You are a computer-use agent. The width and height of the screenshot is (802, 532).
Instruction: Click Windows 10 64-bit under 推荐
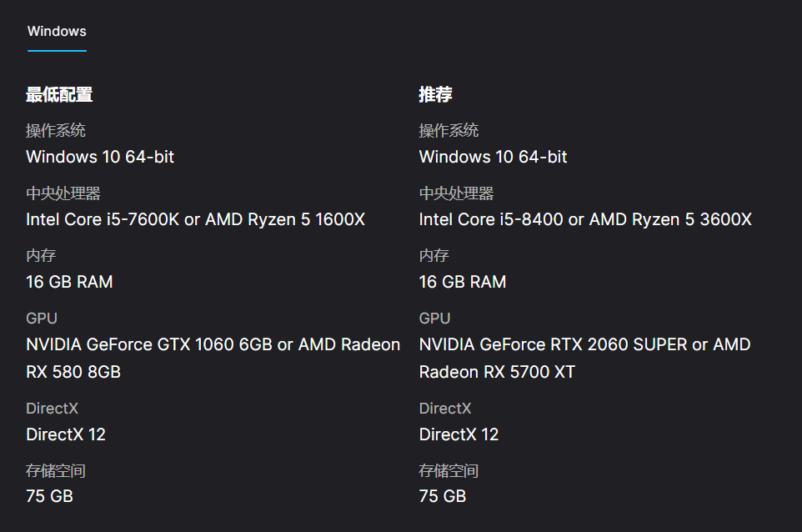[x=493, y=157]
